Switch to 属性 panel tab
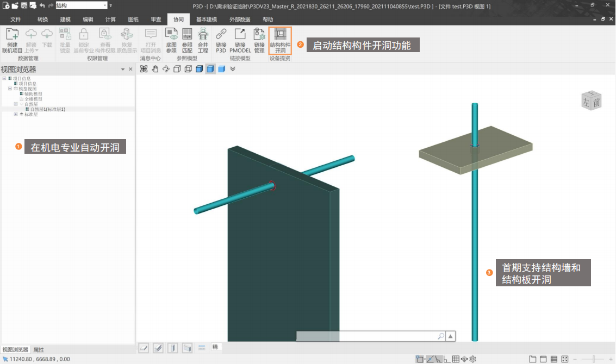The image size is (616, 364). (x=39, y=349)
